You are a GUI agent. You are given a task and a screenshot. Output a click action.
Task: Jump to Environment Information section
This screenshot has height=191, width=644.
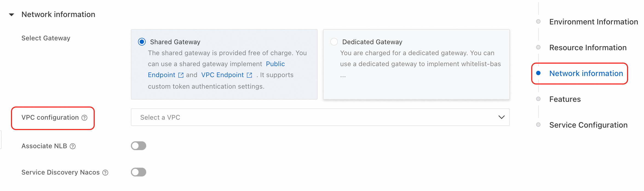coord(593,22)
